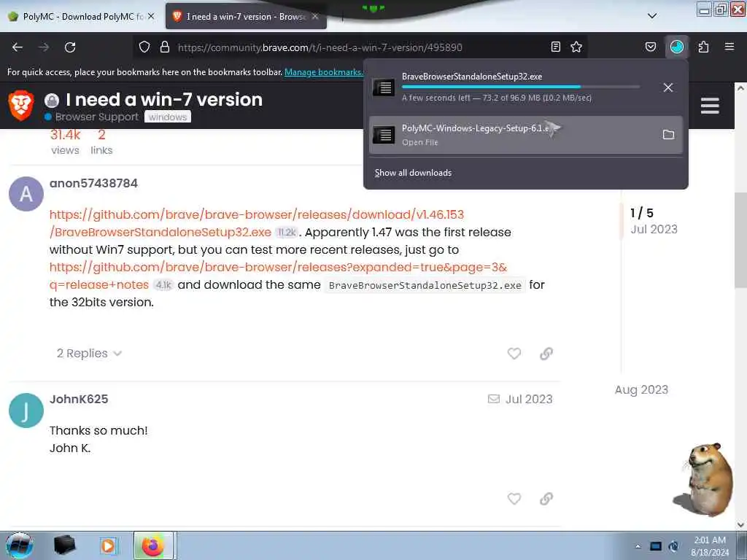Click the topic title 'I need a win-7 version'
This screenshot has height=560, width=747.
coord(164,99)
